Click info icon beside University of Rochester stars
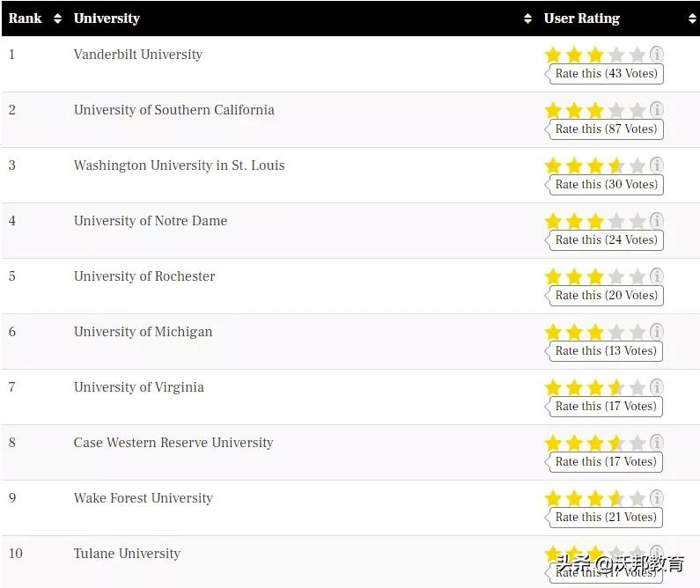Screen dimensions: 700x588 click(x=657, y=276)
